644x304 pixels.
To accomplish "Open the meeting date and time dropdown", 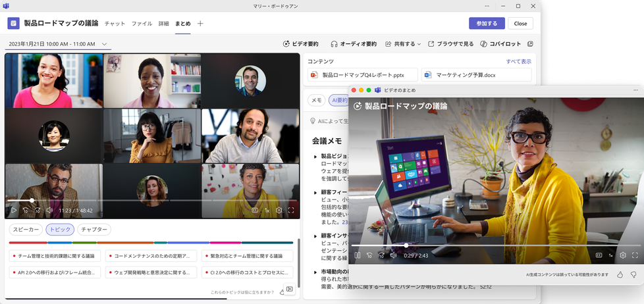I will 58,44.
